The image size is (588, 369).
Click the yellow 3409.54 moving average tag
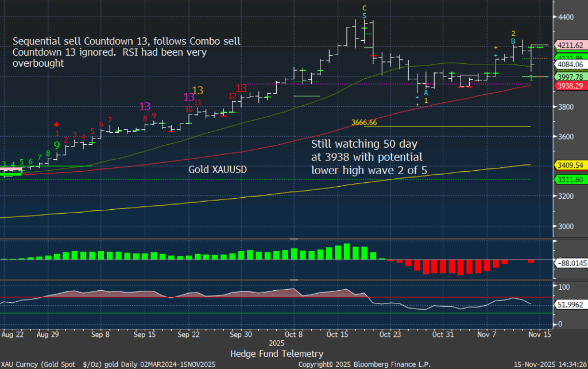(570, 165)
